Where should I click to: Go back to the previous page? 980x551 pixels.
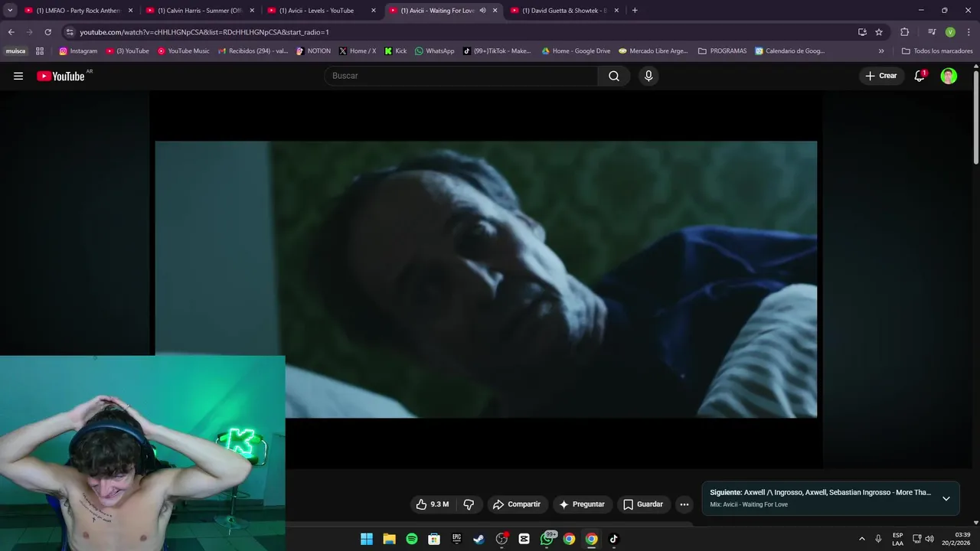11,32
